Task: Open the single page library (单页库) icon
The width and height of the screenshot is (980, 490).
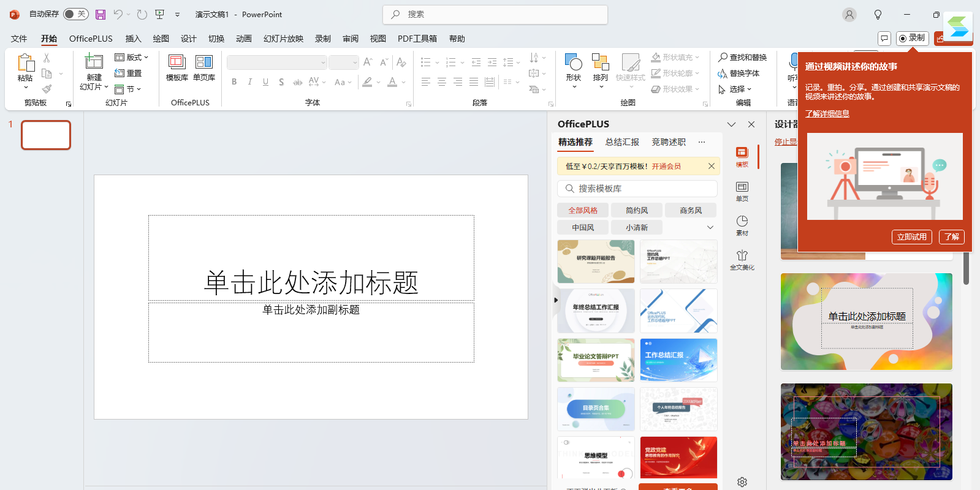Action: click(x=203, y=62)
